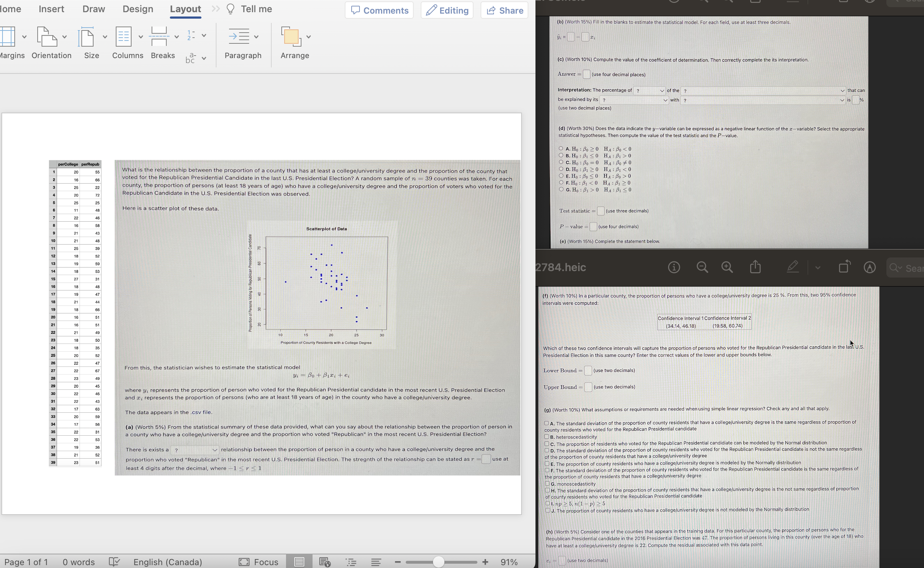
Task: Open the Editing mode dropdown
Action: pos(447,10)
